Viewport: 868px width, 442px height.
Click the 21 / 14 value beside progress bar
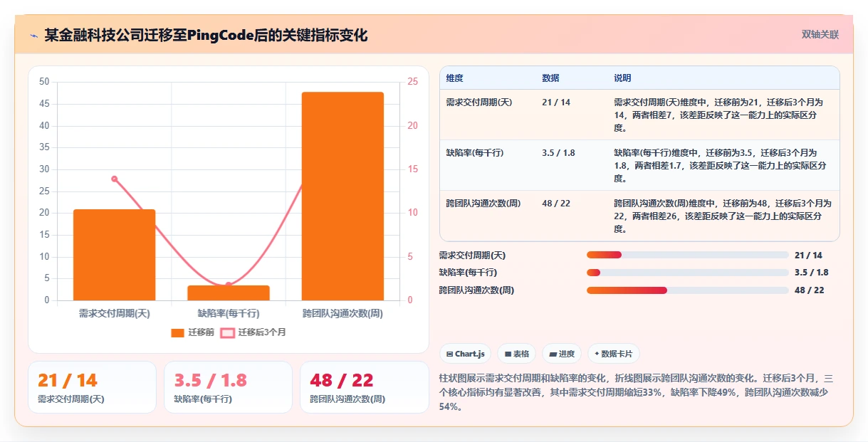point(808,256)
